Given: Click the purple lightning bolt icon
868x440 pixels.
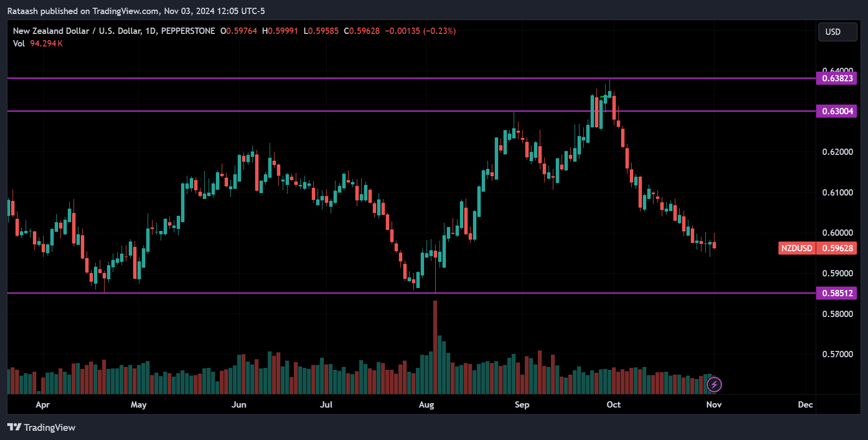Looking at the screenshot, I should click(x=714, y=385).
